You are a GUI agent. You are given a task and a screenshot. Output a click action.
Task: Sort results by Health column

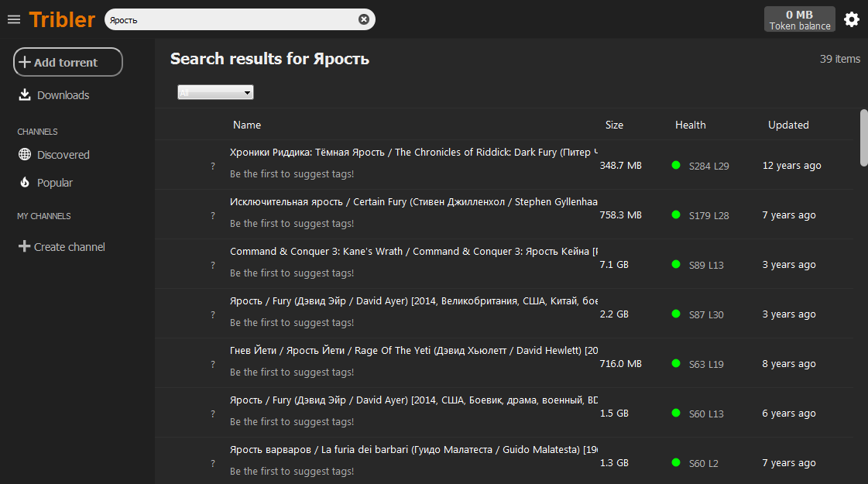coord(691,125)
